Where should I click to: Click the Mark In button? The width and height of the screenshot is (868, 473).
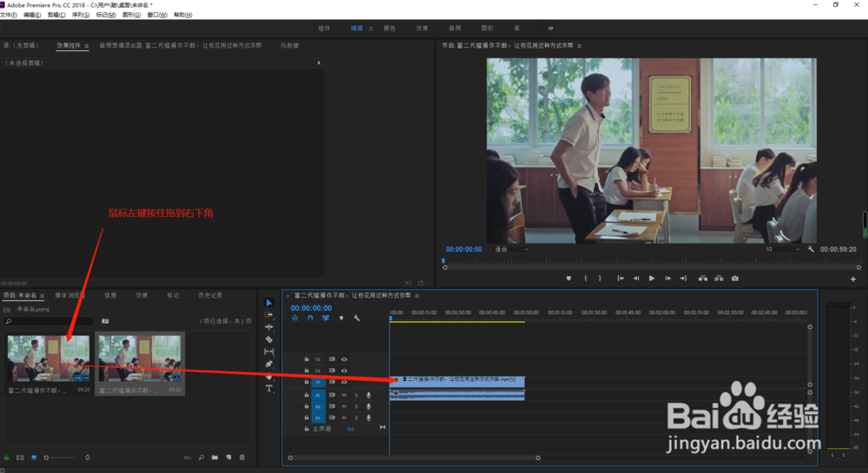point(586,279)
